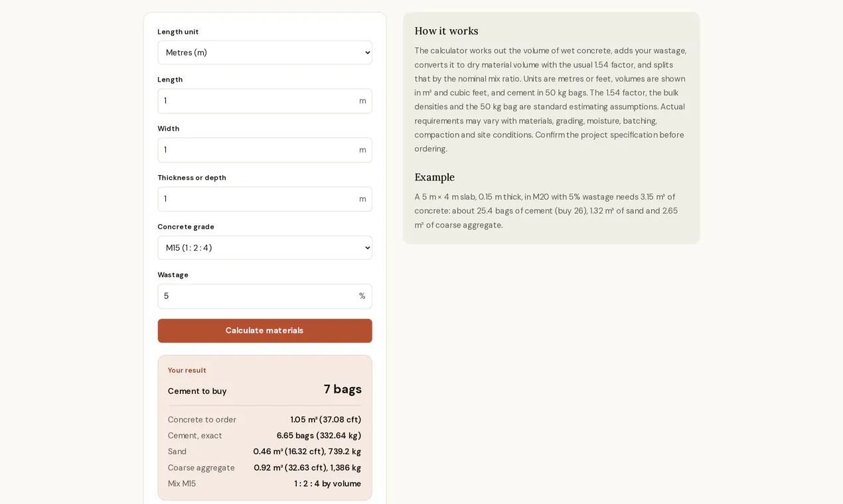This screenshot has height=504, width=843.
Task: Click the Example heading
Action: click(x=434, y=177)
